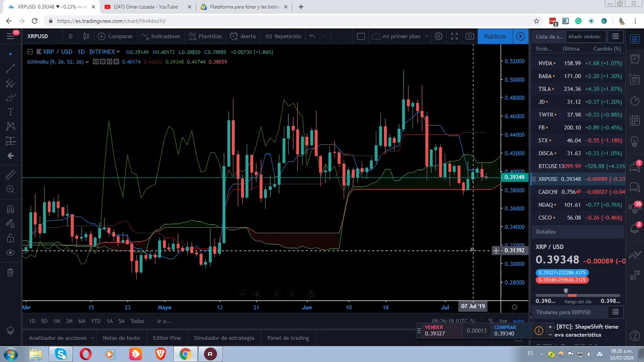Open the watchlist options list icon
The height and width of the screenshot is (362, 644).
coord(615,37)
